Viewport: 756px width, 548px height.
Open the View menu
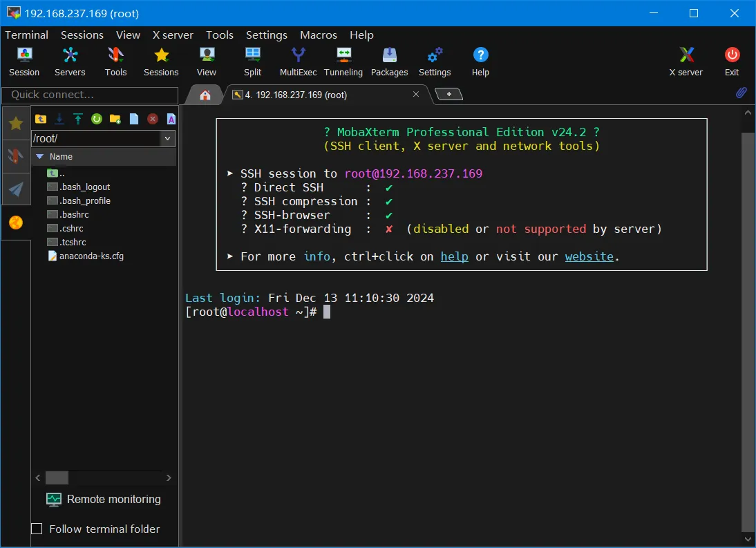[x=128, y=35]
